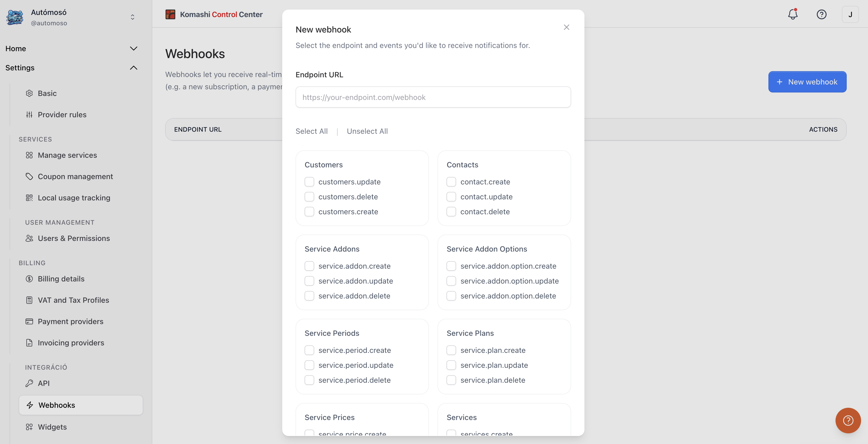
Task: Click the Invoicing providers document icon
Action: [x=29, y=343]
